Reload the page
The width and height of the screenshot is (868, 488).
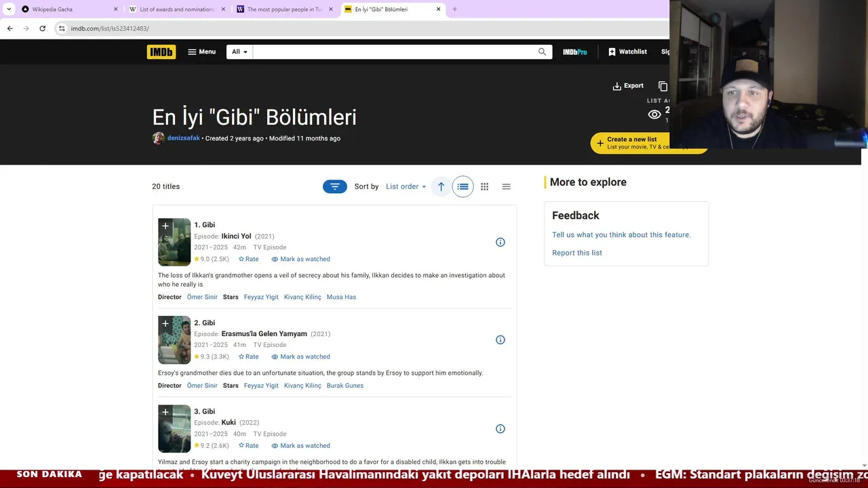coord(42,28)
